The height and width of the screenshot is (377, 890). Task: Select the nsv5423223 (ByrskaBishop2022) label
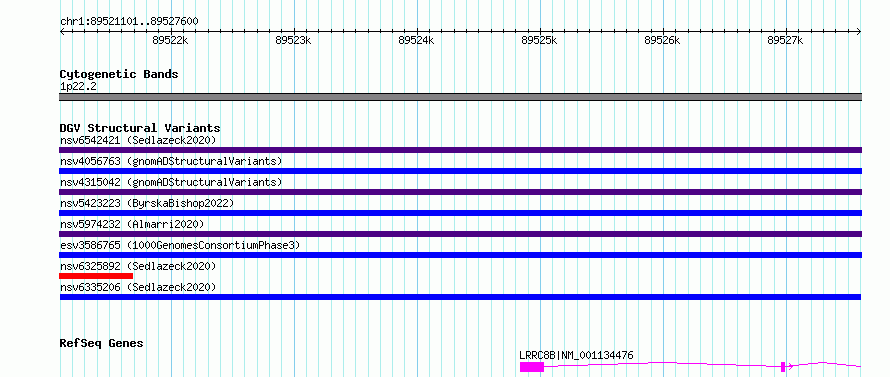pos(146,203)
